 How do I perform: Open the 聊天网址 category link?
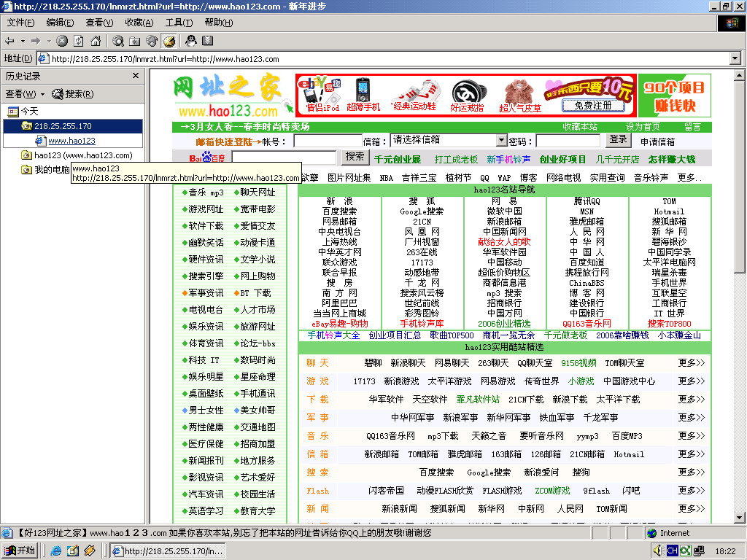(x=258, y=192)
